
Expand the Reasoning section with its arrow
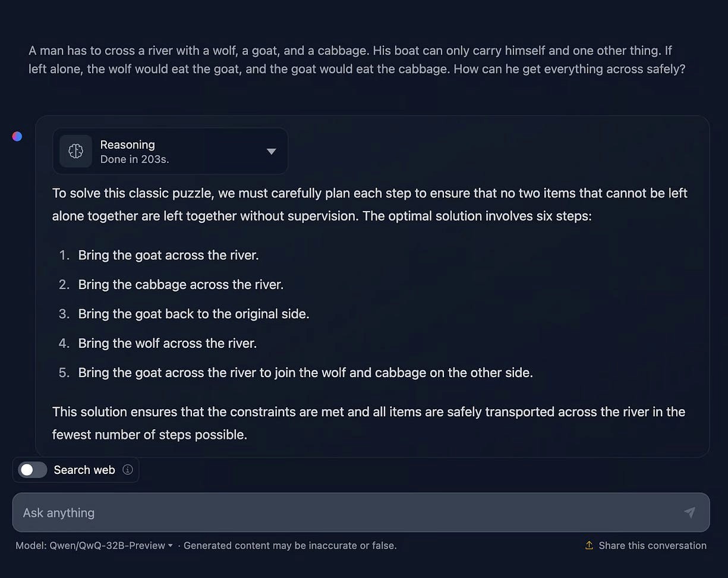point(271,152)
